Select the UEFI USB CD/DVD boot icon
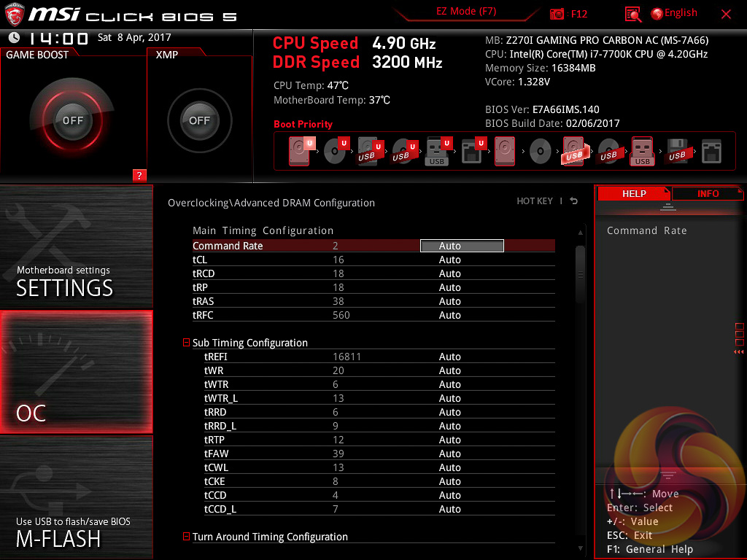 (405, 151)
